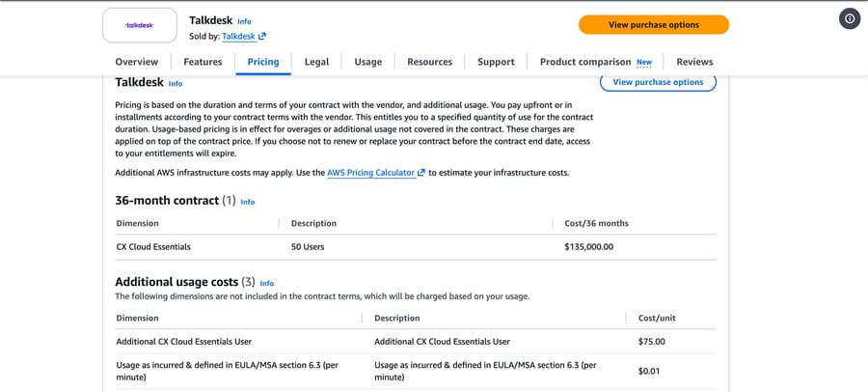Click external link icon after AWS Pricing Calculator

click(421, 173)
